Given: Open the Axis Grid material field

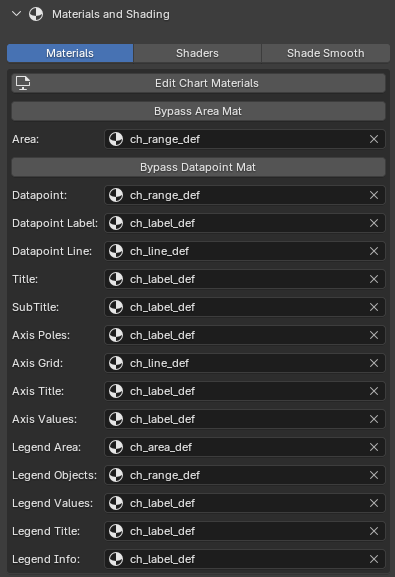Looking at the screenshot, I should click(x=245, y=363).
